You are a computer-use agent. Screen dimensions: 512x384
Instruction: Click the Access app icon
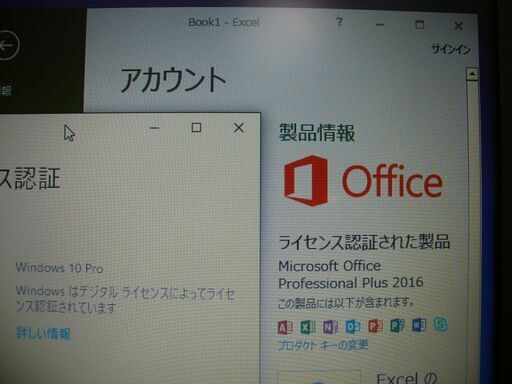pos(285,327)
